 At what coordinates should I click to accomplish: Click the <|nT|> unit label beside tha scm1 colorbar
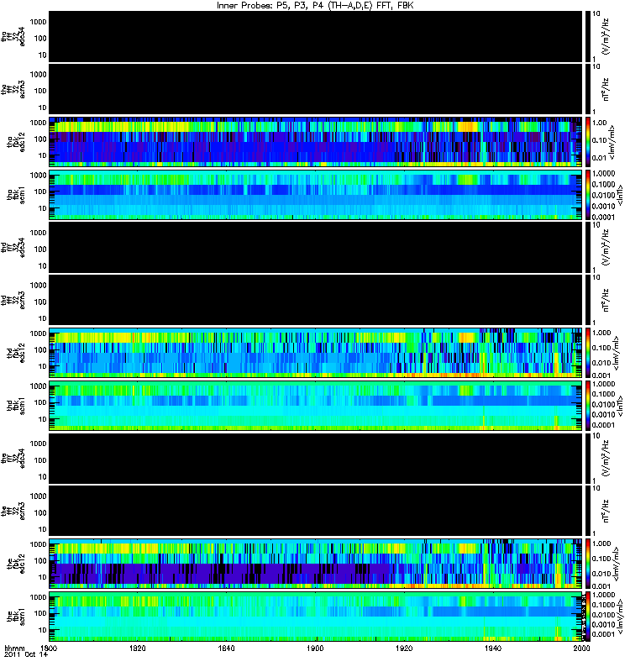tap(619, 195)
